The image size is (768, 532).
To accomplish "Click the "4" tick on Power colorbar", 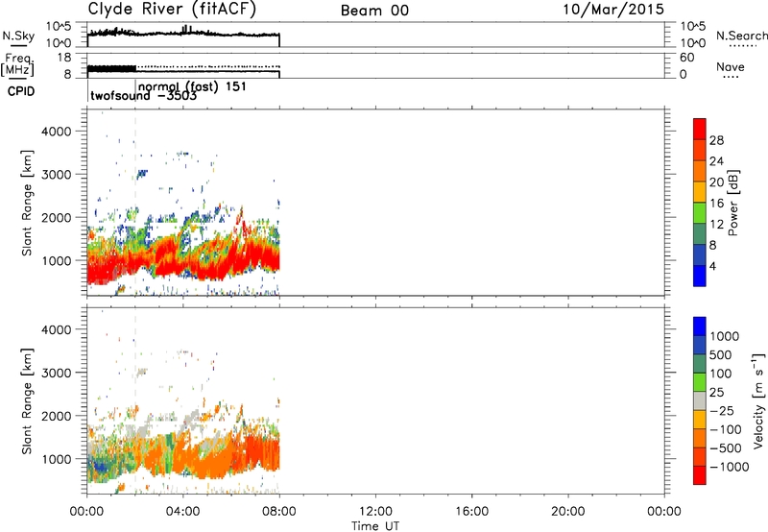I will (x=712, y=267).
